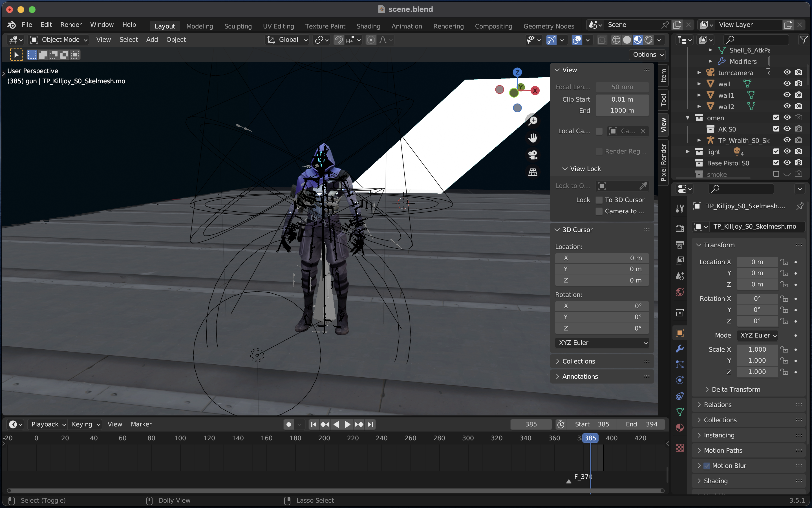Image resolution: width=812 pixels, height=508 pixels.
Task: Open Object Constraints properties tab
Action: (680, 396)
